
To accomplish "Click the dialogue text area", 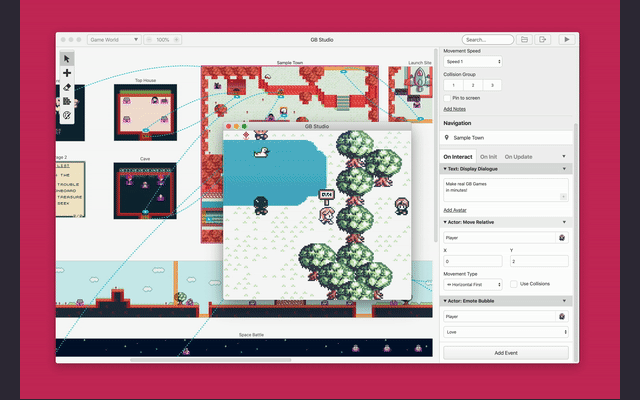I will [506, 190].
